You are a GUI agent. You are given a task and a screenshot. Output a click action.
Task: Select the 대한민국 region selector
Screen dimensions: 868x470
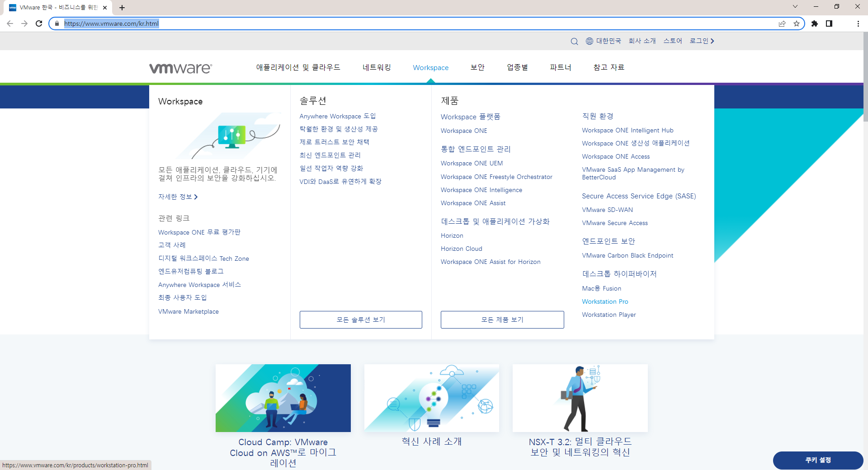click(609, 41)
